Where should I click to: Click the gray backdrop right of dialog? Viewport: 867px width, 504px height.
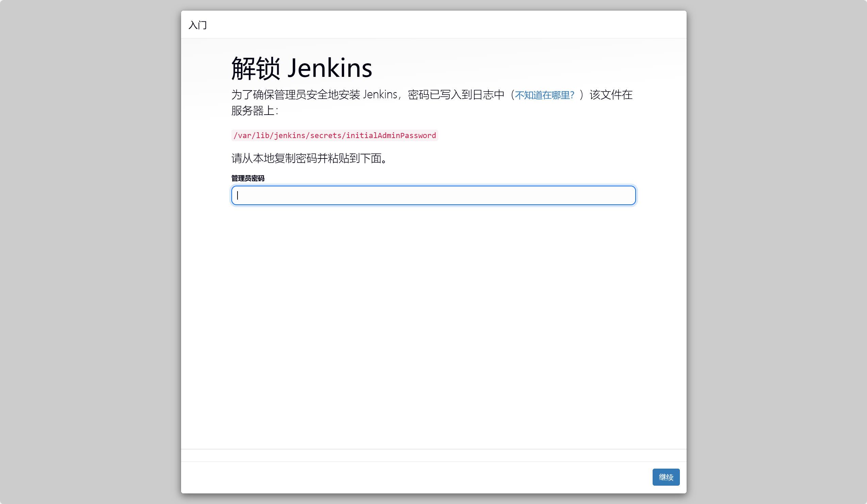point(777,252)
